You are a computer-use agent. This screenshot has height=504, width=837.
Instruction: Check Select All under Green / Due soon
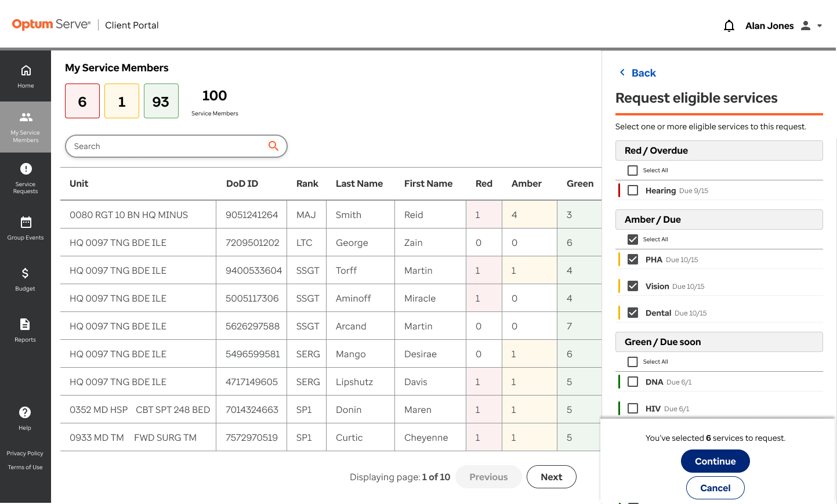pyautogui.click(x=633, y=362)
